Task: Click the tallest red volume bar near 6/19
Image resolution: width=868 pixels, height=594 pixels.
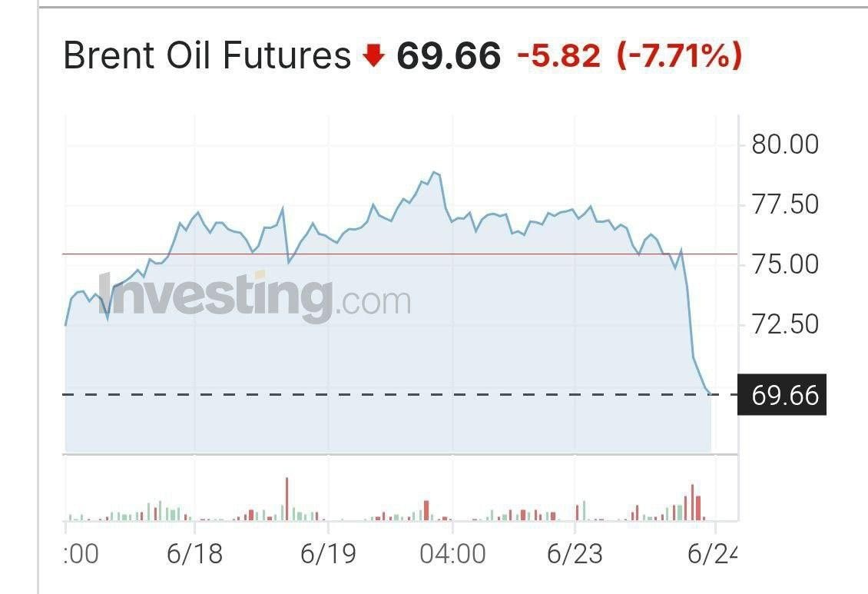Action: pyautogui.click(x=287, y=499)
